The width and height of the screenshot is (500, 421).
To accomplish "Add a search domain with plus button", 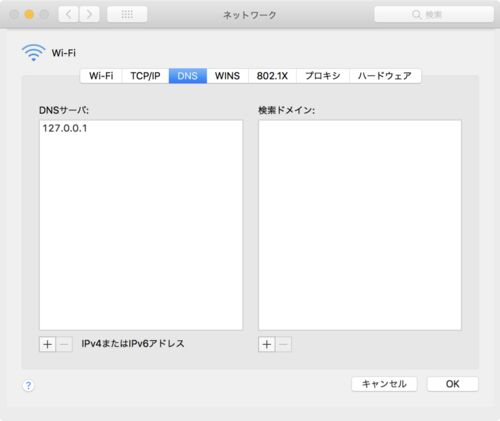I will (267, 344).
